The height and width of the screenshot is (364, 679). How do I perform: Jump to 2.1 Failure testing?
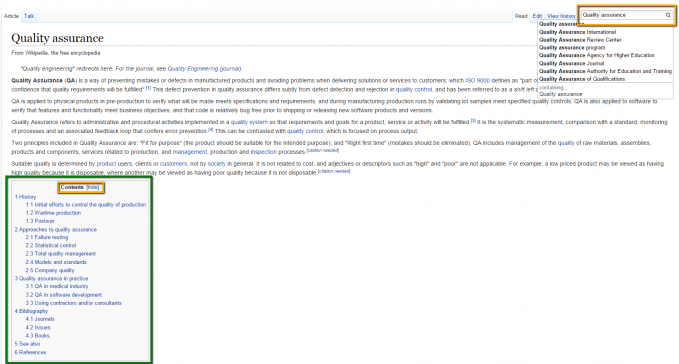[x=47, y=237]
